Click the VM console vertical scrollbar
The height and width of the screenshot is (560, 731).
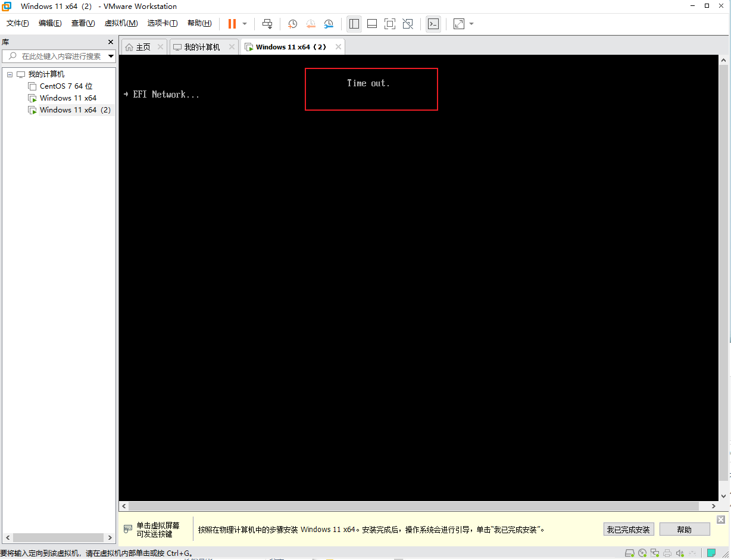pos(724,272)
